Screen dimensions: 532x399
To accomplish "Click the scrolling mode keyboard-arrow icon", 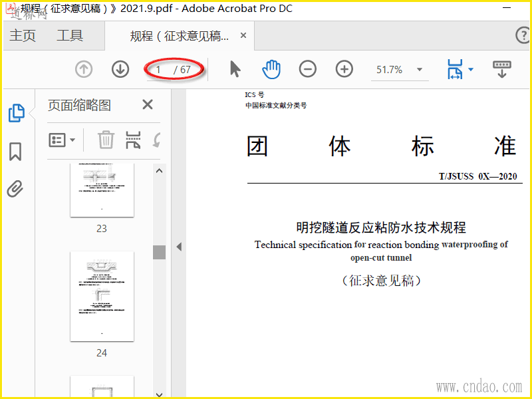I will click(502, 69).
